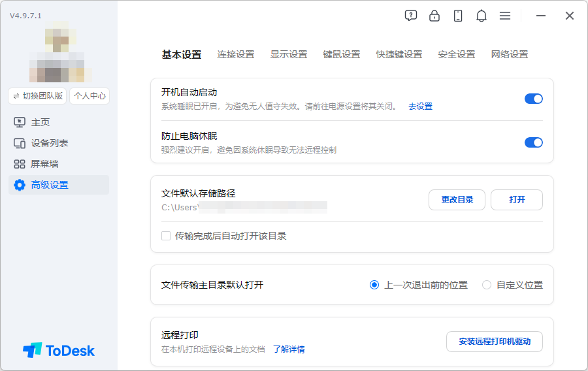This screenshot has height=371, width=588.
Task: Select 自定义位置 radio button
Action: 487,285
